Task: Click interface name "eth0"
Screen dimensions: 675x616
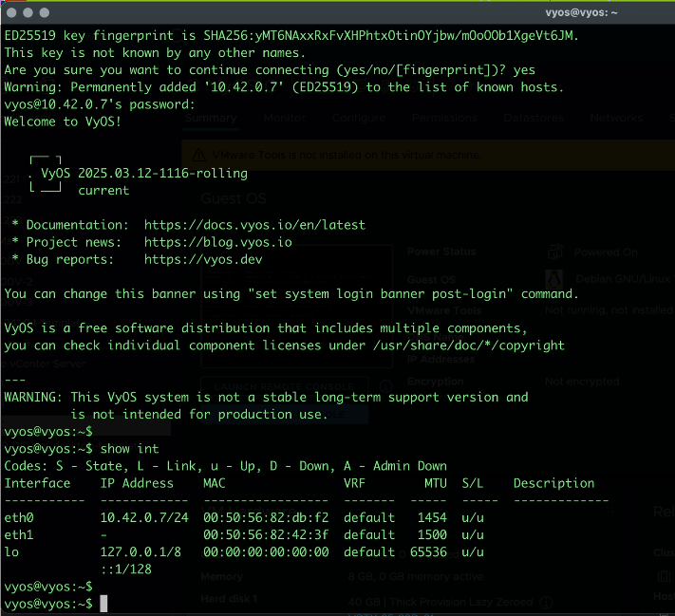Action: tap(19, 518)
